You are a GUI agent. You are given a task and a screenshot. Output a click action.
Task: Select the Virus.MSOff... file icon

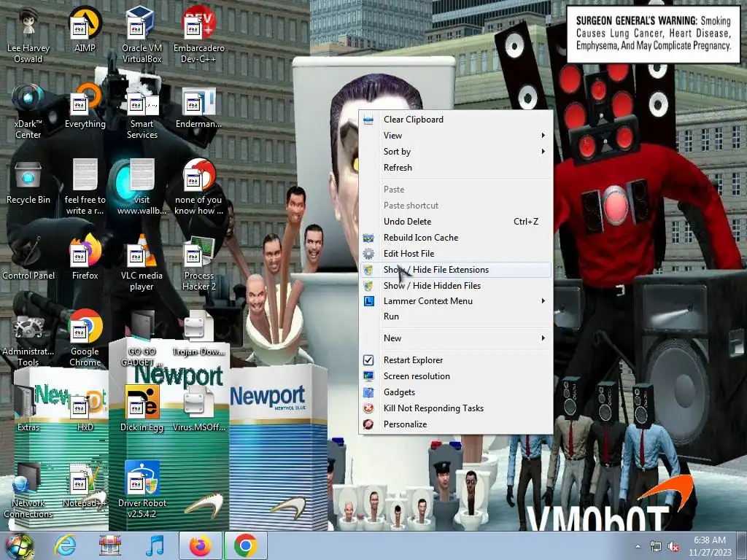tap(198, 409)
